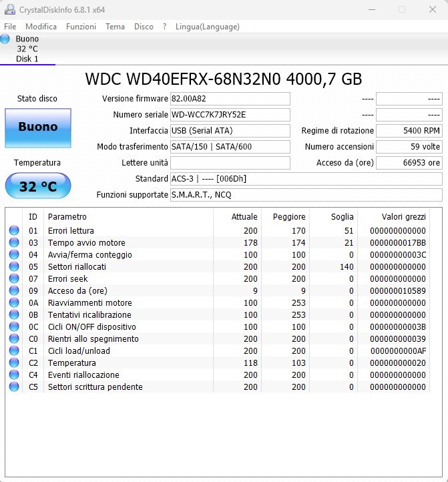Click the status orb for Avvia/ferma conteggio
The width and height of the screenshot is (448, 482).
coord(14,254)
